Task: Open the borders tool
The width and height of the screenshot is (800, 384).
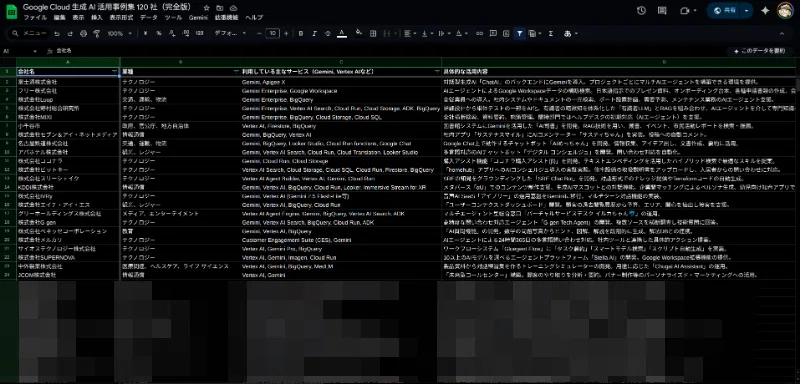Action: (373, 34)
